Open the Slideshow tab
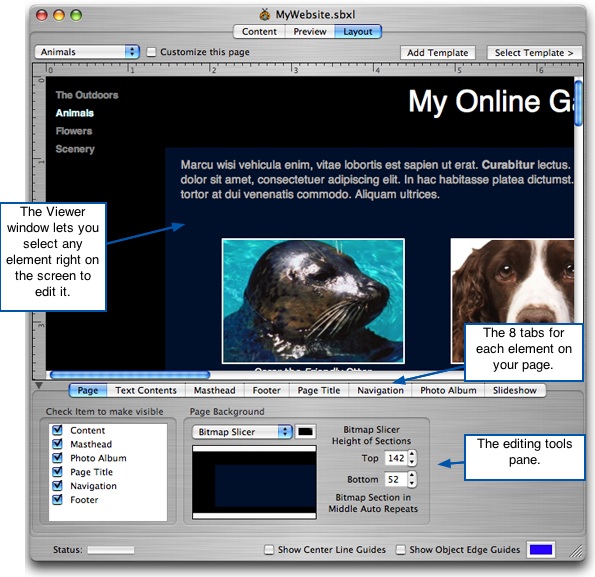Image resolution: width=595 pixels, height=577 pixels. (x=515, y=390)
